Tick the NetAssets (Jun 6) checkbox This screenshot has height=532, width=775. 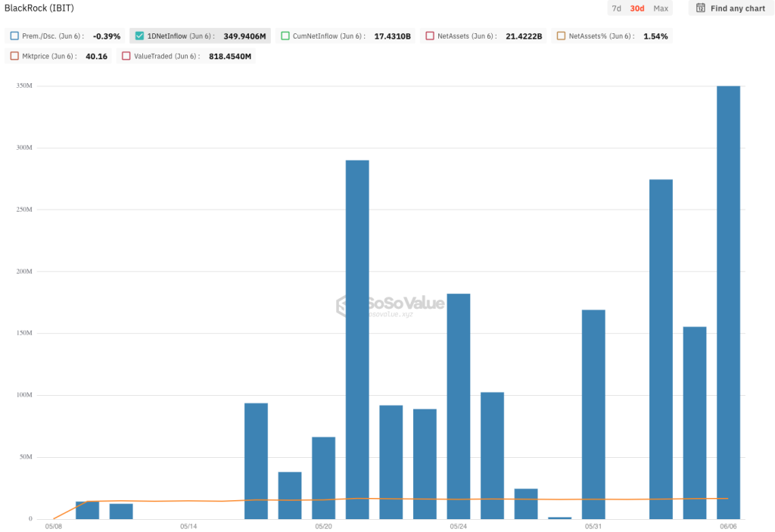430,36
